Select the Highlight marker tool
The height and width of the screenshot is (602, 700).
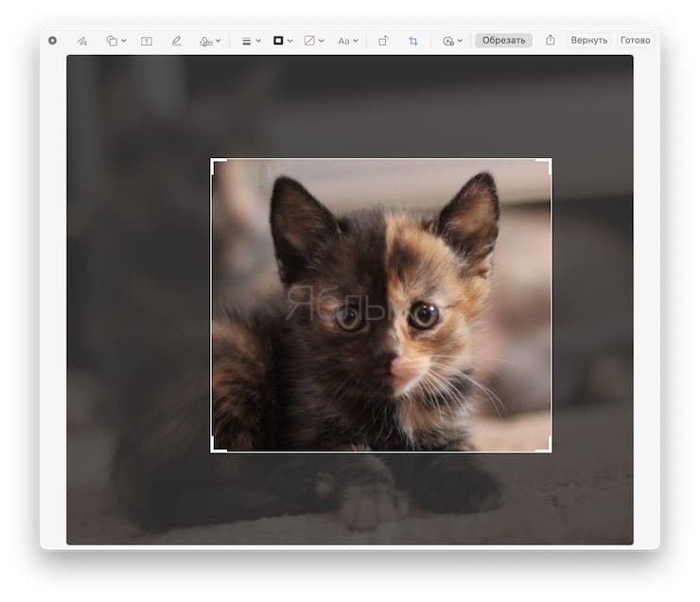(176, 41)
